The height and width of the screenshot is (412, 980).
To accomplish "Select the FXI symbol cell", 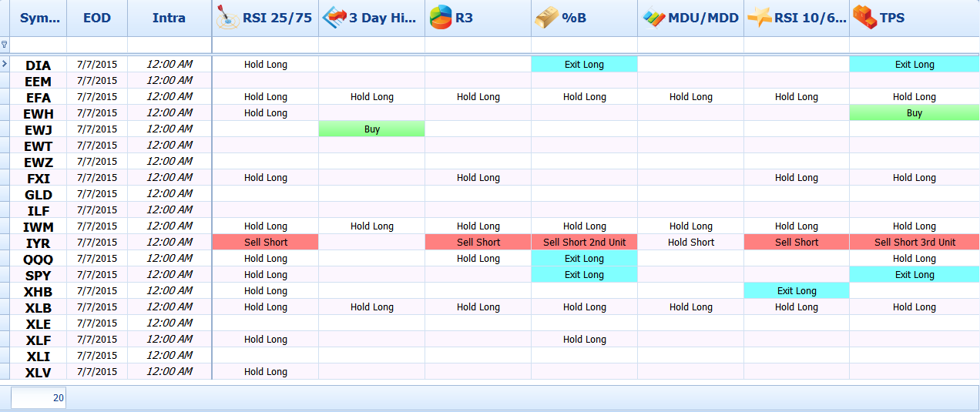I will (39, 178).
